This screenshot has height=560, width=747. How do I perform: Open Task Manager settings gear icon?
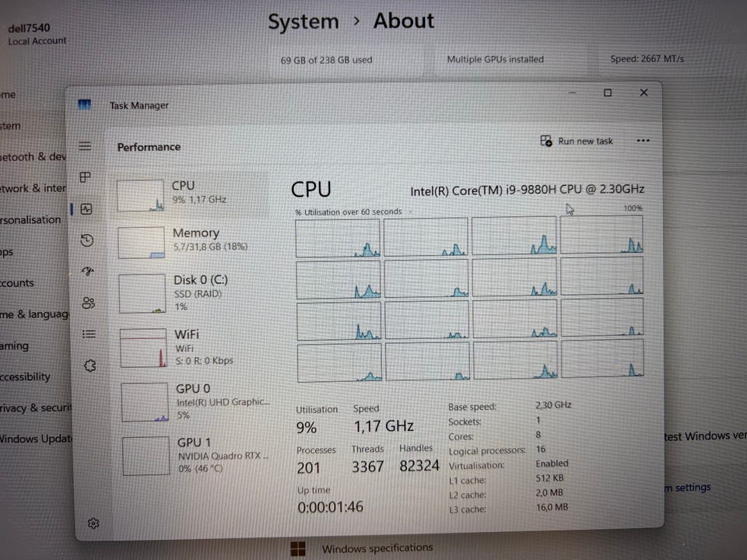click(x=93, y=523)
